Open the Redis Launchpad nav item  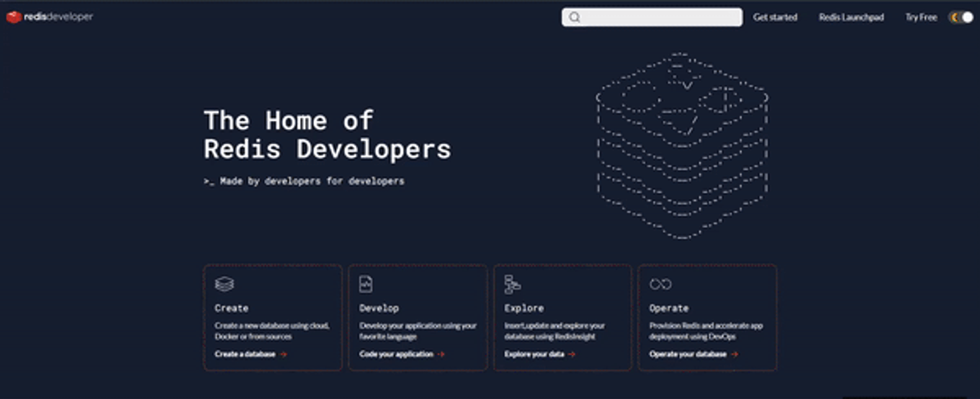point(851,18)
